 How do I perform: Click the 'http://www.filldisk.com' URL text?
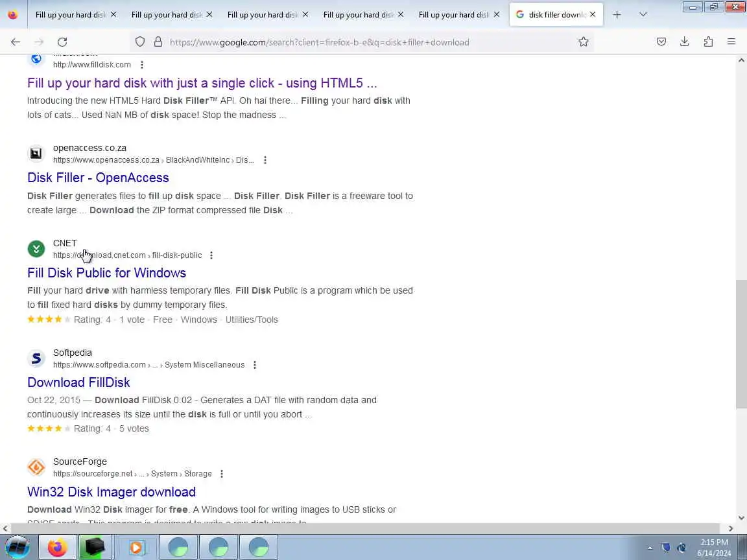click(92, 65)
